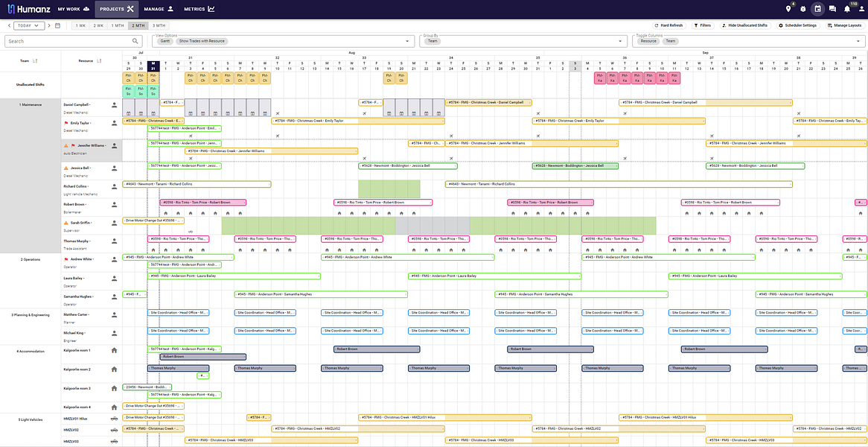Screen dimensions: 868x447
Task: Open the scheduler calendar icon in header
Action: tap(817, 9)
